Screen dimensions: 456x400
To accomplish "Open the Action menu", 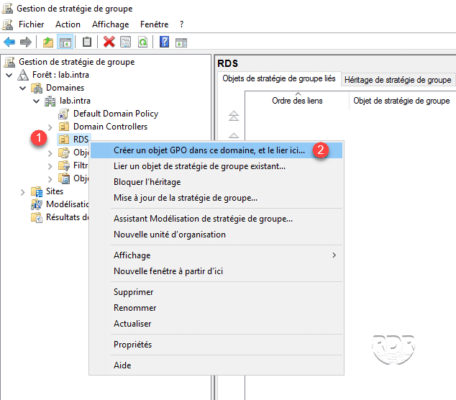I will click(68, 24).
